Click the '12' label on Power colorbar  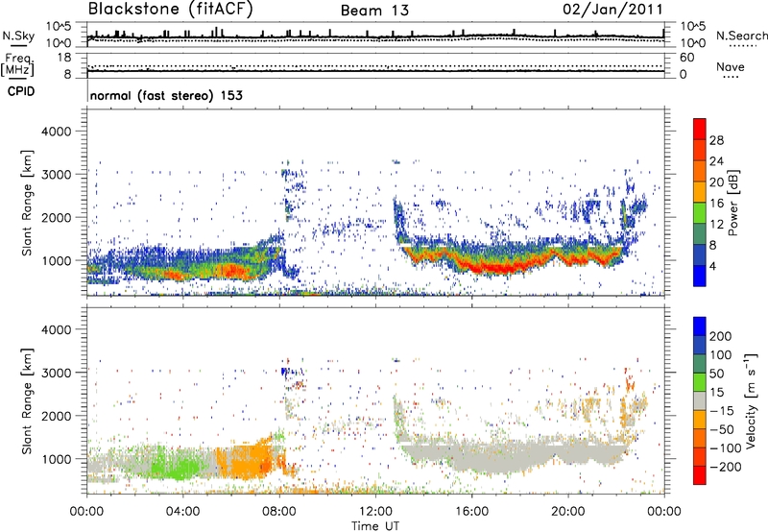coord(716,225)
